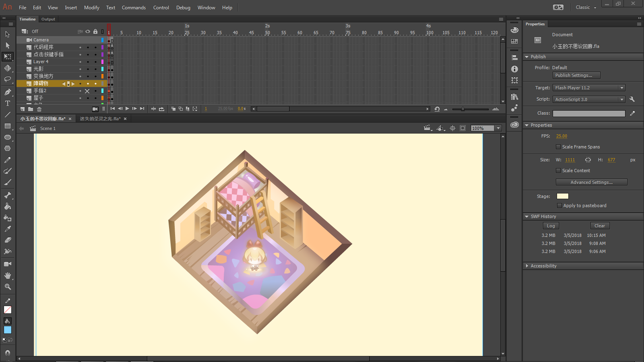Select the Rectangle tool
Image resolution: width=644 pixels, height=362 pixels.
8,126
